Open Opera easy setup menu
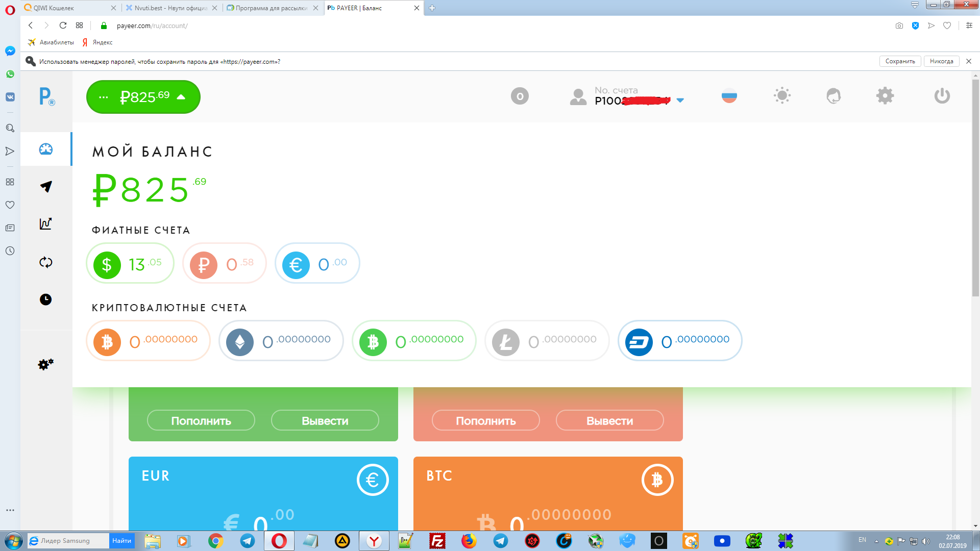This screenshot has width=980, height=551. (x=969, y=26)
